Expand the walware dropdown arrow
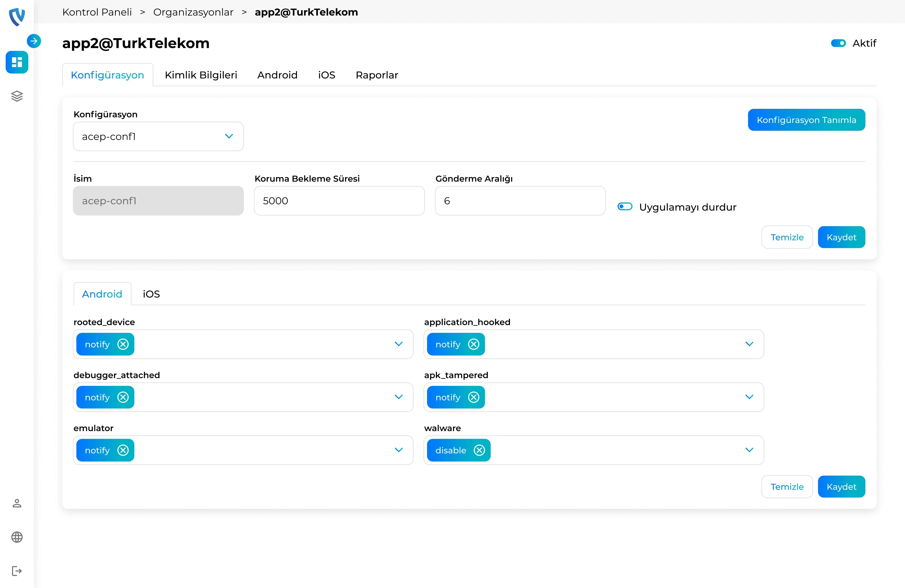Viewport: 905px width, 588px height. (749, 450)
